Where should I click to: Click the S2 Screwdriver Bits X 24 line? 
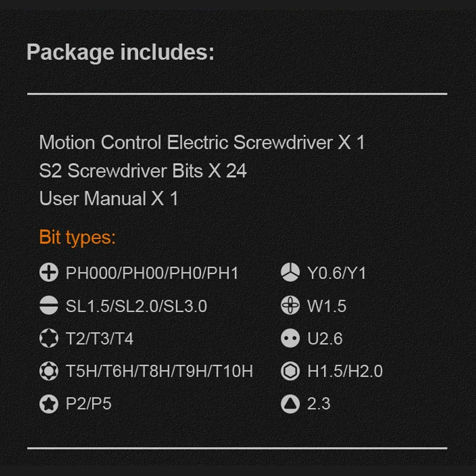143,171
